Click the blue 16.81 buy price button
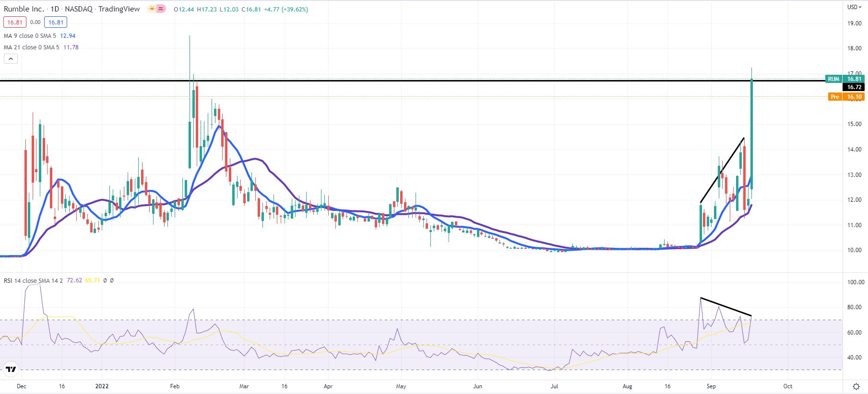868x394 pixels. tap(56, 22)
